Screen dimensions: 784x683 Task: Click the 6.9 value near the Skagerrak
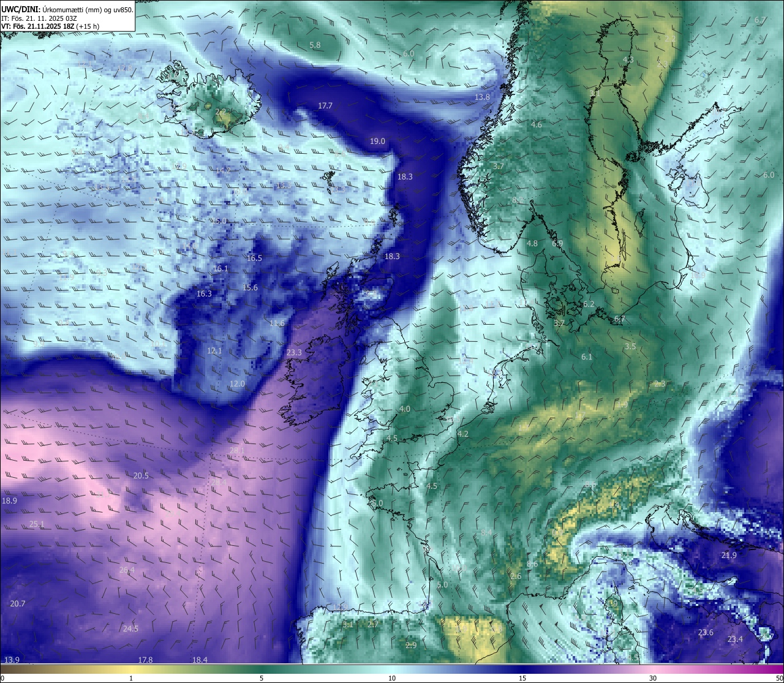pyautogui.click(x=557, y=244)
